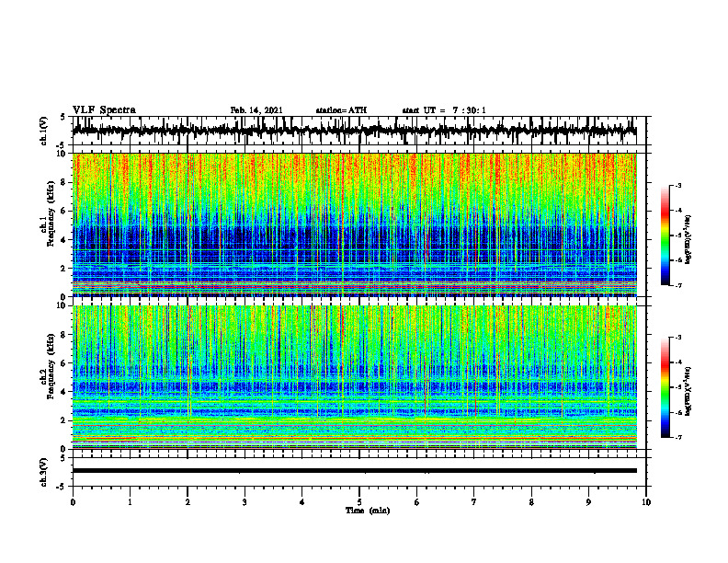728x563 pixels.
Task: Click the ch.2 spectrogram color scale bar
Action: coord(665,387)
